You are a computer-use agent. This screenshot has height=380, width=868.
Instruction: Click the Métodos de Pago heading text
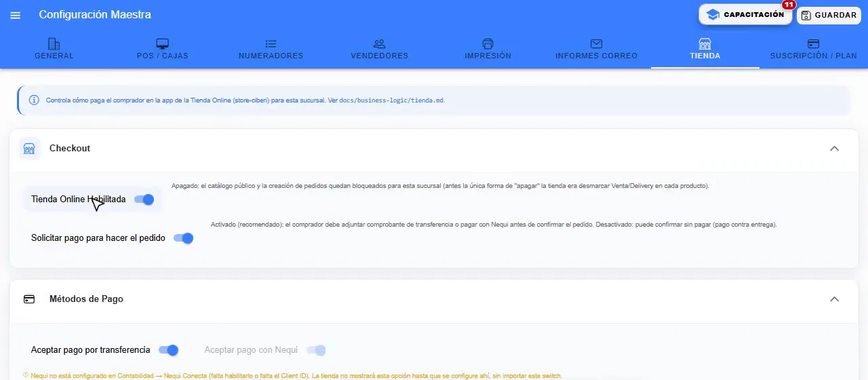click(86, 299)
